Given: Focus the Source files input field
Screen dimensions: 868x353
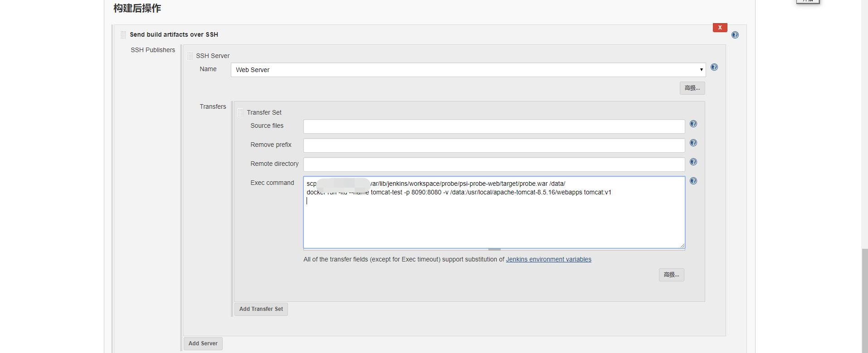Looking at the screenshot, I should [494, 126].
